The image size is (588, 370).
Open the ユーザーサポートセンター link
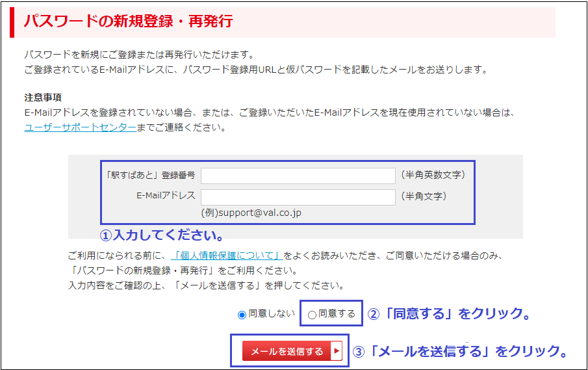(x=81, y=127)
